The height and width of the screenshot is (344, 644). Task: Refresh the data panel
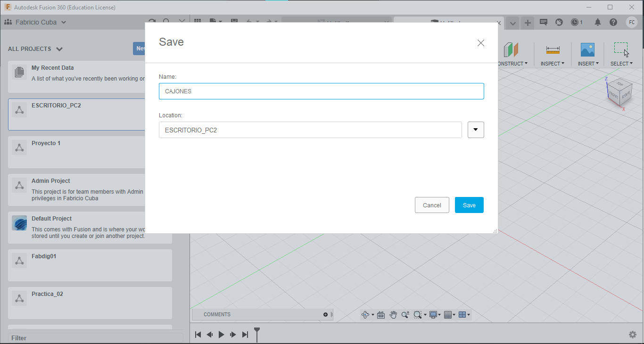(x=152, y=22)
